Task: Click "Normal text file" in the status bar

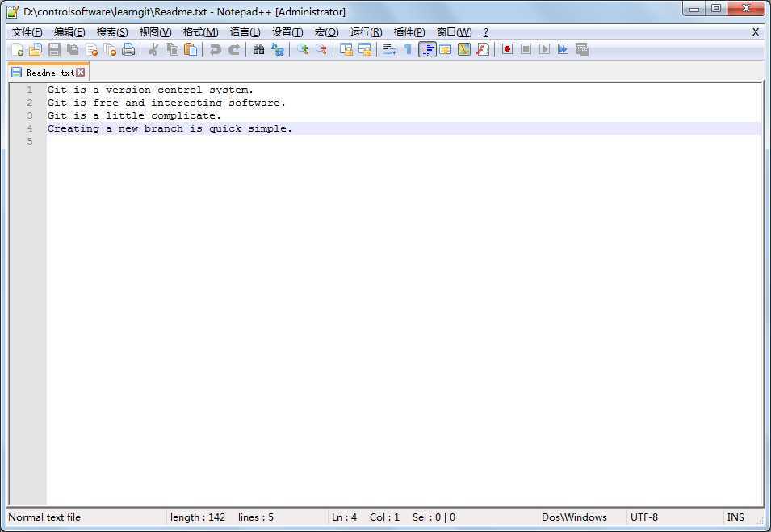Action: tap(44, 517)
